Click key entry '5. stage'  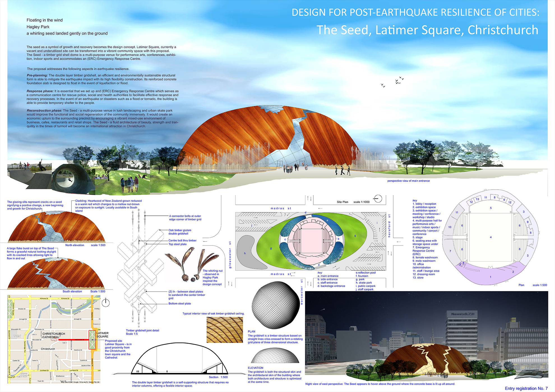[417, 237]
